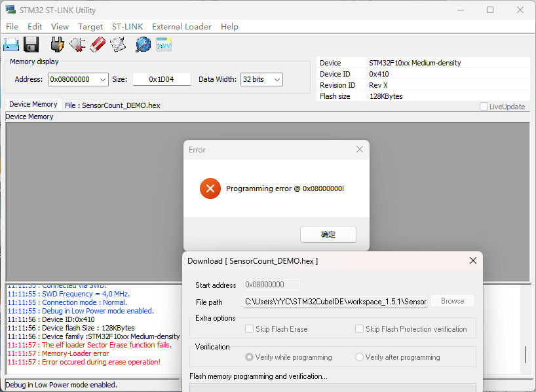Open the File menu
The height and width of the screenshot is (392, 536).
point(12,27)
